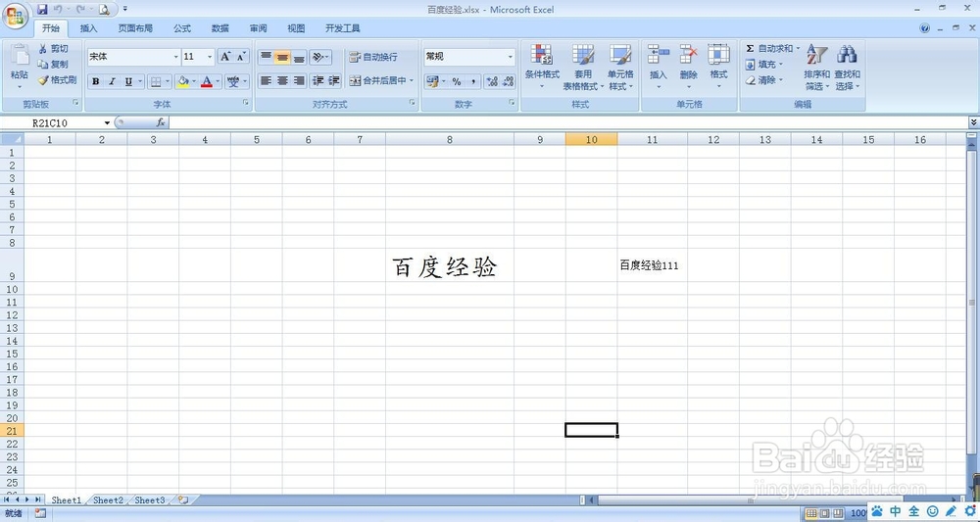Open font name dropdown 宋体

tap(175, 57)
